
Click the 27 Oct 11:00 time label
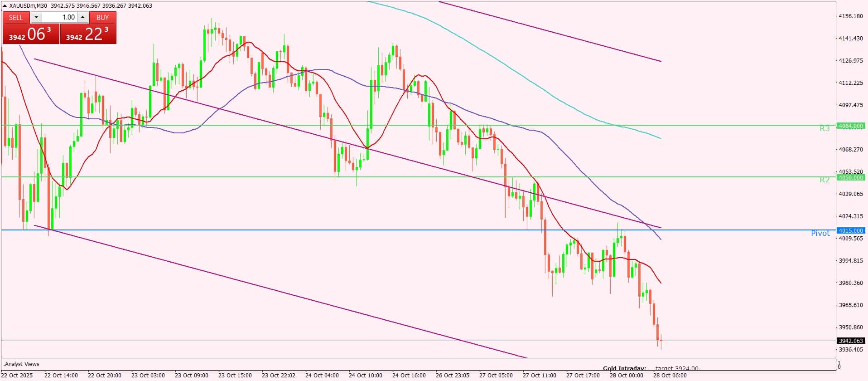(x=540, y=376)
